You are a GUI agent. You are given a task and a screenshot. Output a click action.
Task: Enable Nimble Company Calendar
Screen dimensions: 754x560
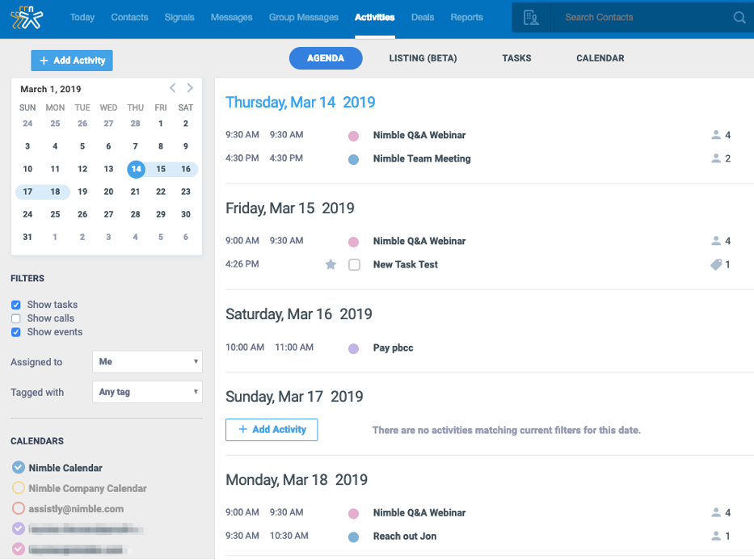[19, 488]
